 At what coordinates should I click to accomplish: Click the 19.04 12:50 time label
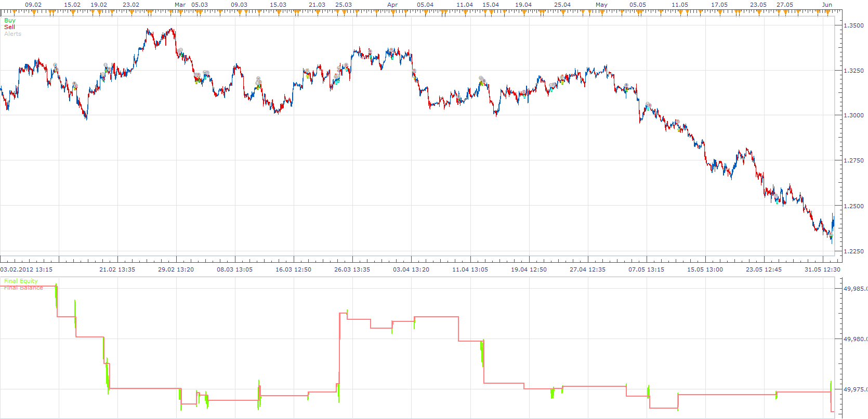(529, 269)
